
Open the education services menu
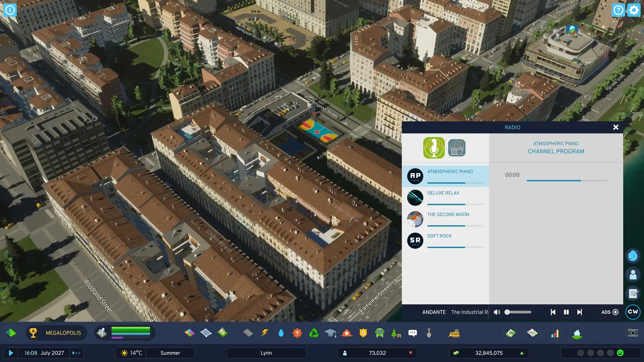pos(330,333)
